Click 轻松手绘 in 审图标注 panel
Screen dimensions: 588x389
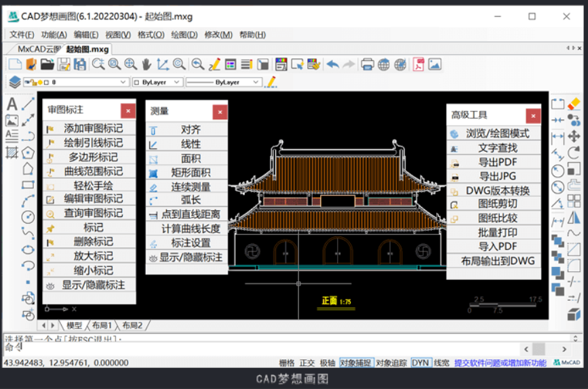click(90, 186)
